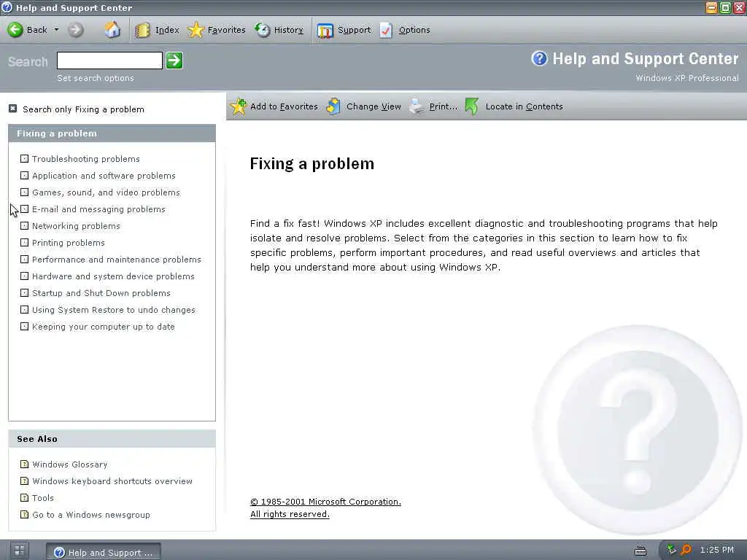Expand Printing problems box icon
The width and height of the screenshot is (747, 560).
[x=24, y=242]
